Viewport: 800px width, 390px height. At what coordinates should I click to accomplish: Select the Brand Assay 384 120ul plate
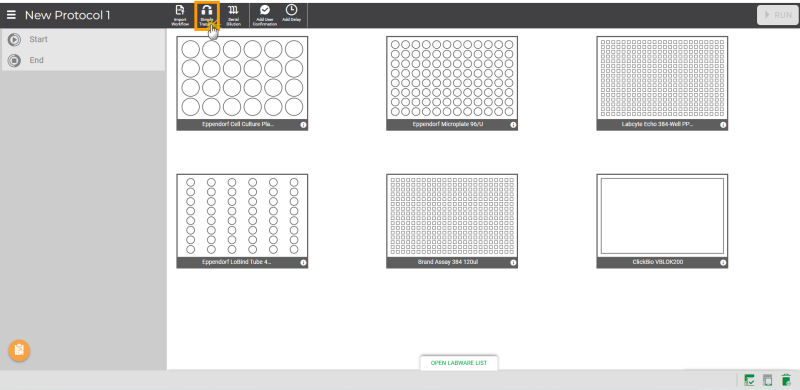click(x=452, y=221)
